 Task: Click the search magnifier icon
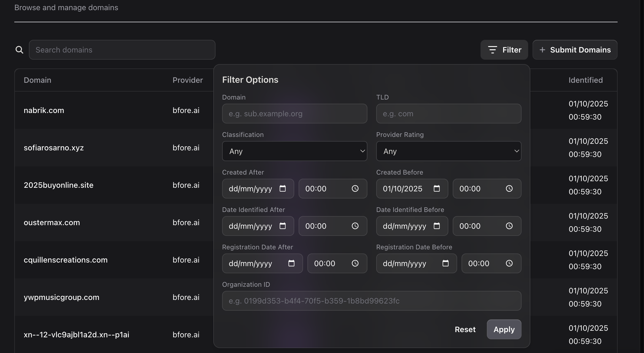(19, 50)
